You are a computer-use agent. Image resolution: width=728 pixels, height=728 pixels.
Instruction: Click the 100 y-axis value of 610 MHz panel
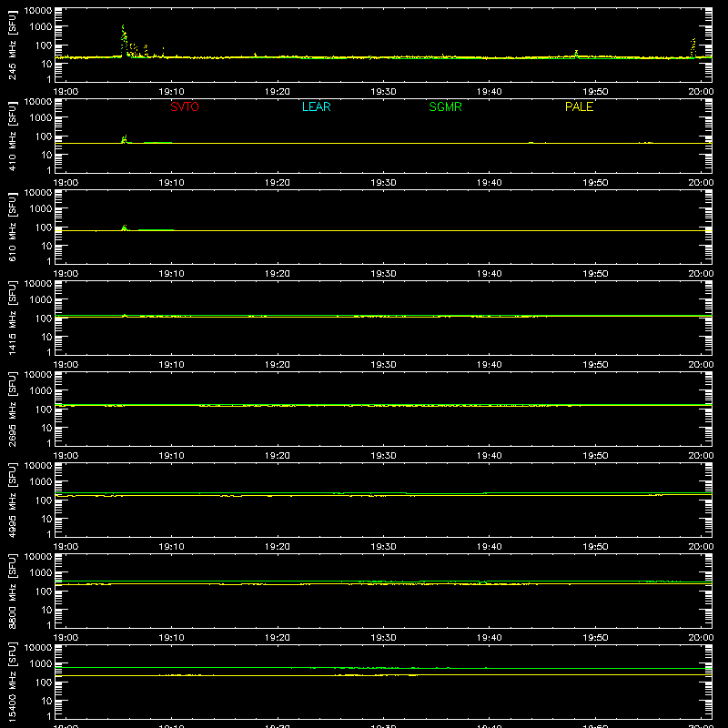click(x=44, y=227)
